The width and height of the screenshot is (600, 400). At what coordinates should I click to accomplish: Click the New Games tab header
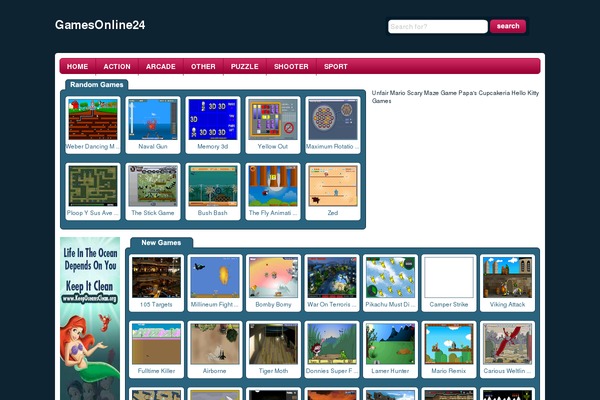tap(161, 243)
